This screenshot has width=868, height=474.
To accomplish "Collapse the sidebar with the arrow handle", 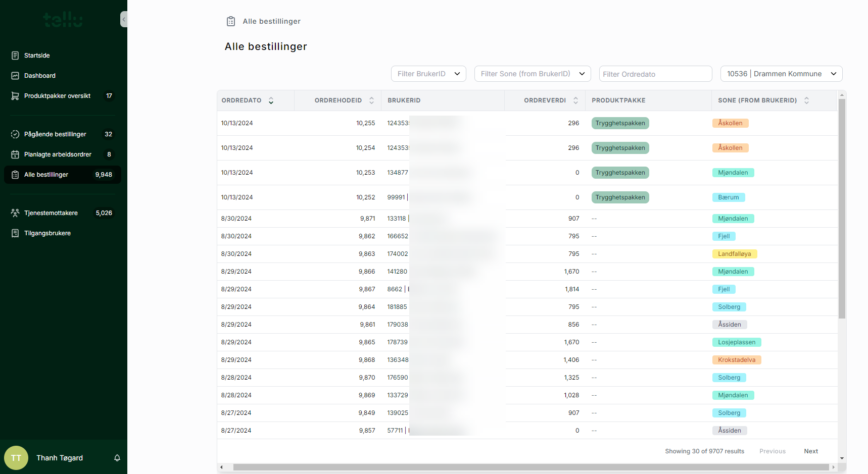I will coord(124,19).
